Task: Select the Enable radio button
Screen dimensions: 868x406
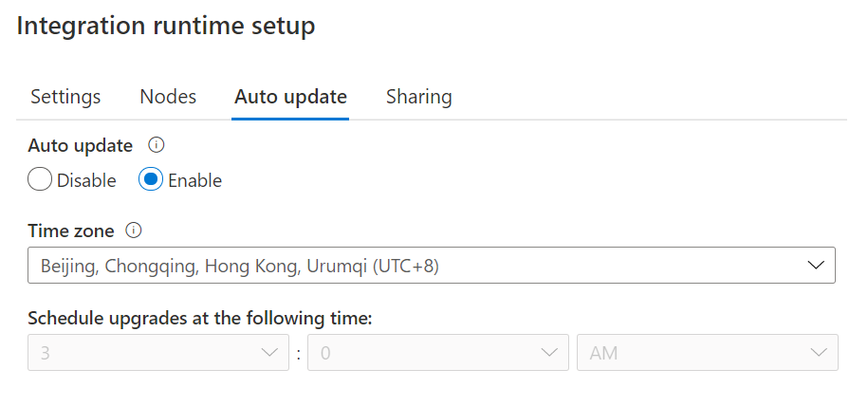Action: point(151,179)
